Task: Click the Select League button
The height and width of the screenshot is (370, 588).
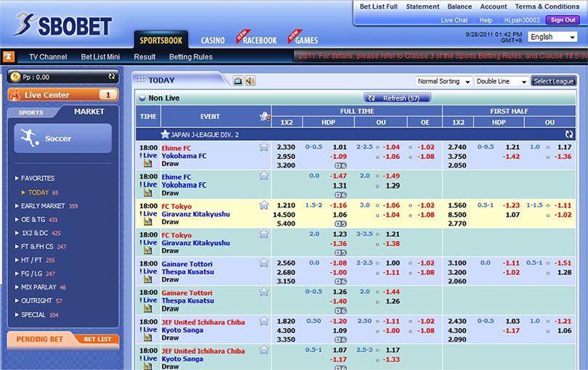Action: (x=553, y=81)
